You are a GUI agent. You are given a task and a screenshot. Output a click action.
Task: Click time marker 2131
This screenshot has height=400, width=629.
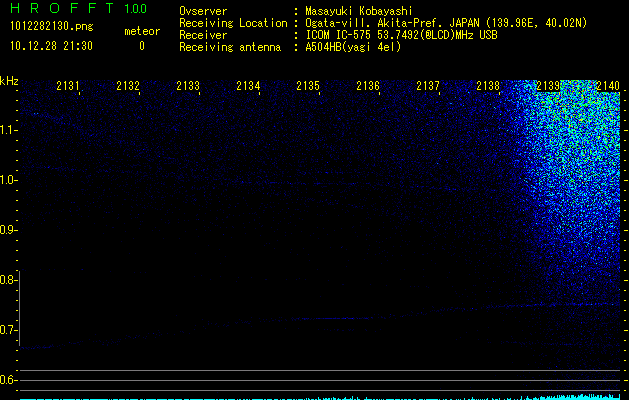click(68, 86)
